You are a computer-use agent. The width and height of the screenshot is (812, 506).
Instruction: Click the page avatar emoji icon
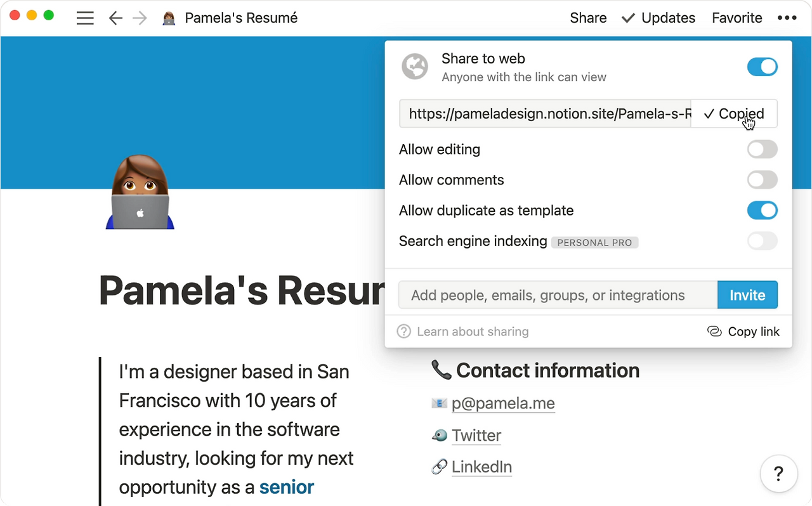(140, 191)
